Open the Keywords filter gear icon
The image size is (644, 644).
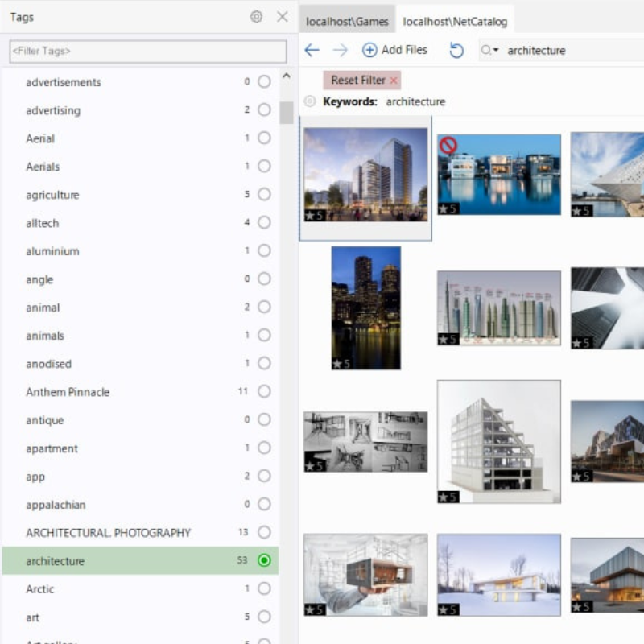click(x=310, y=101)
